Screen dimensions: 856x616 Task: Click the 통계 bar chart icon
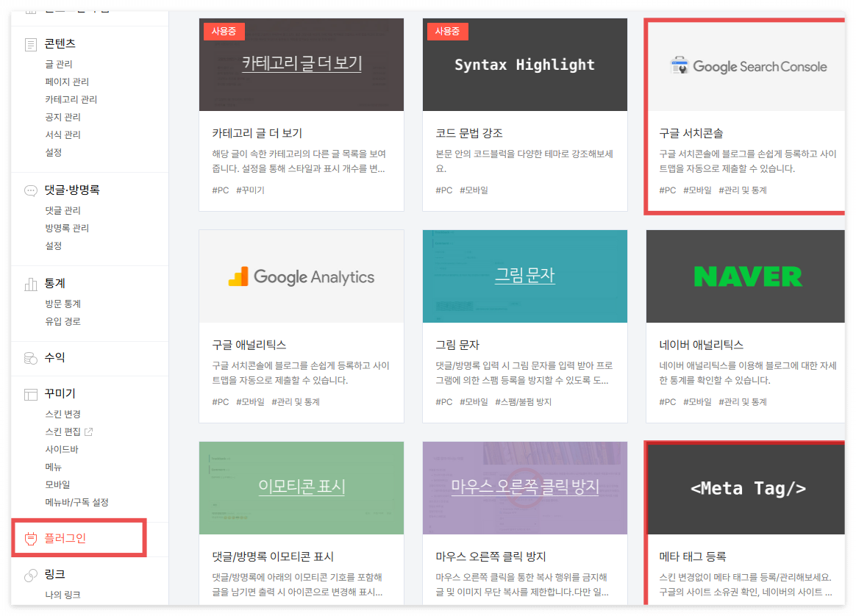click(x=31, y=284)
